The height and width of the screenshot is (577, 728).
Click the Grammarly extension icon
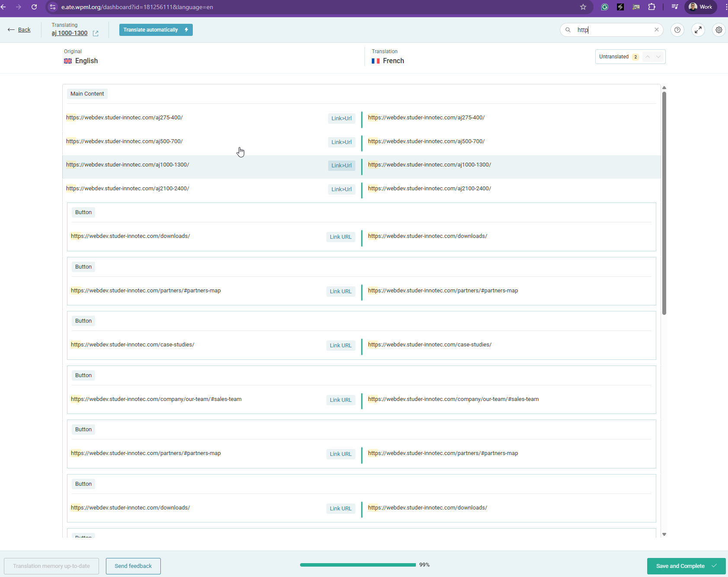click(x=605, y=7)
